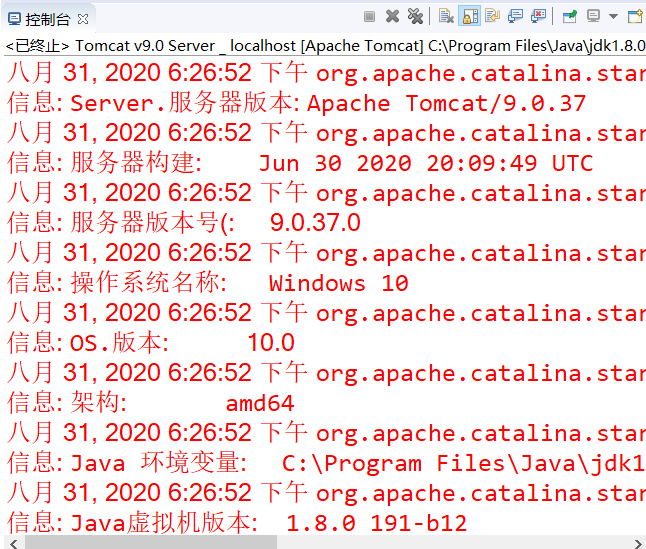This screenshot has height=549, width=646.
Task: Open the console selection dropdown arrow
Action: tap(613, 16)
